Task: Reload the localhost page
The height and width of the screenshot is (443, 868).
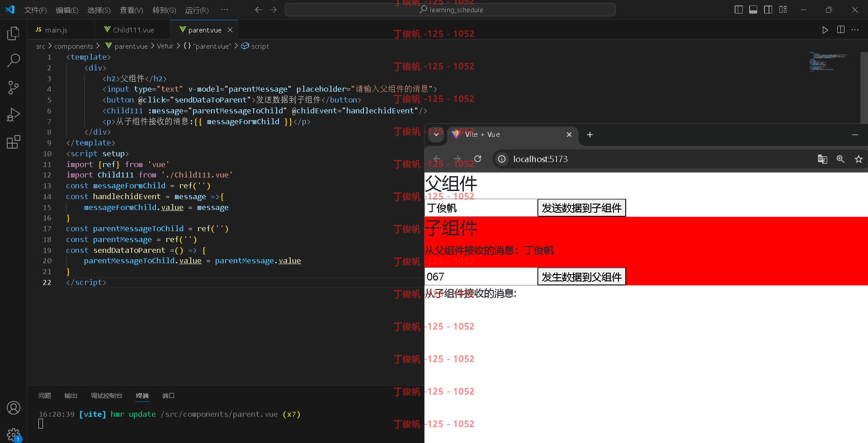Action: (477, 159)
